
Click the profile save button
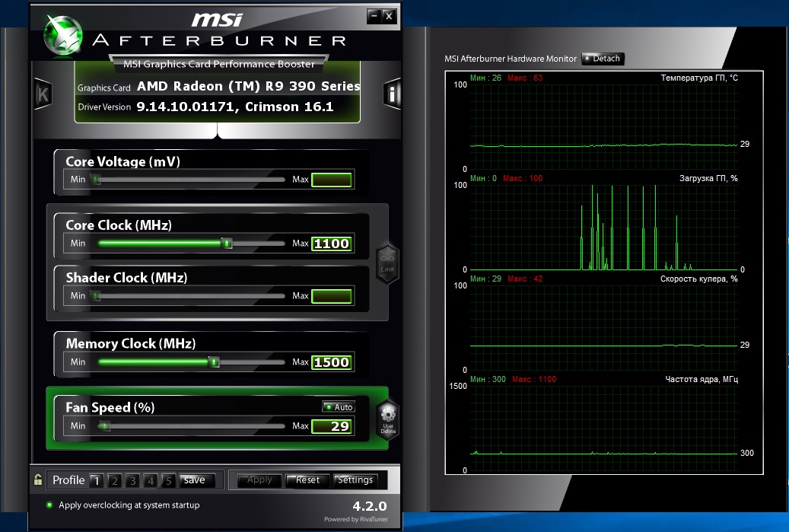pos(197,480)
